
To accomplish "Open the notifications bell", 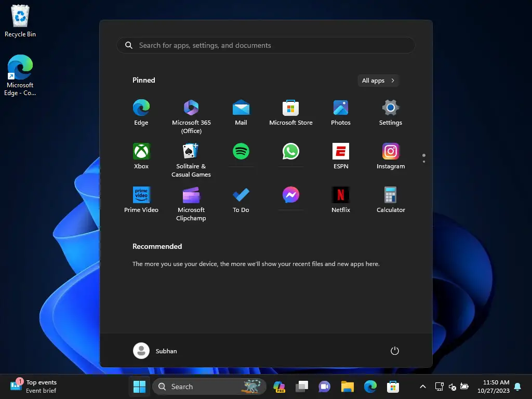I will tap(517, 387).
